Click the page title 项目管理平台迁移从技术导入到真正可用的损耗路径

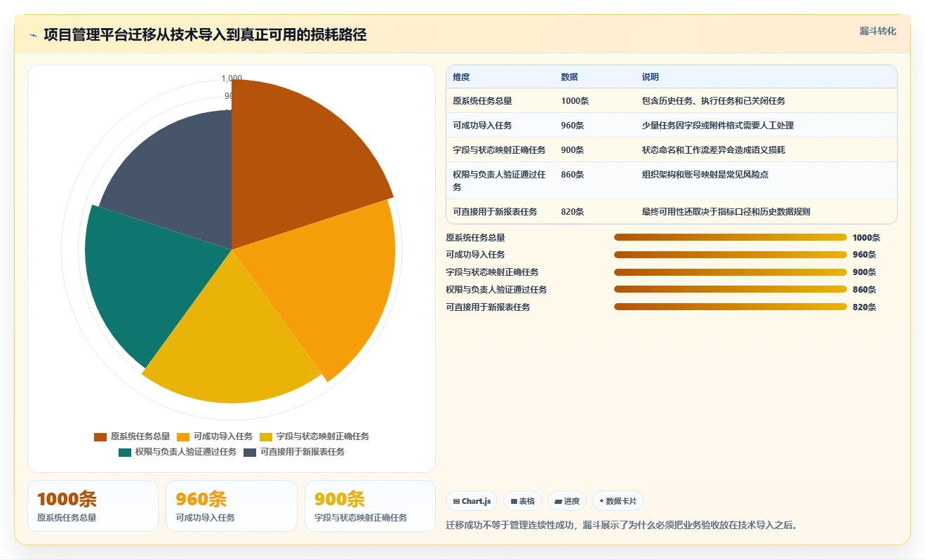[205, 35]
